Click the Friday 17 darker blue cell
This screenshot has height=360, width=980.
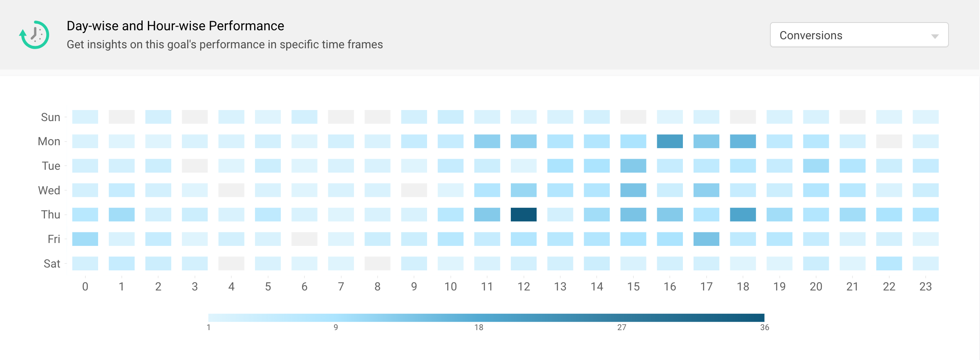tap(706, 239)
